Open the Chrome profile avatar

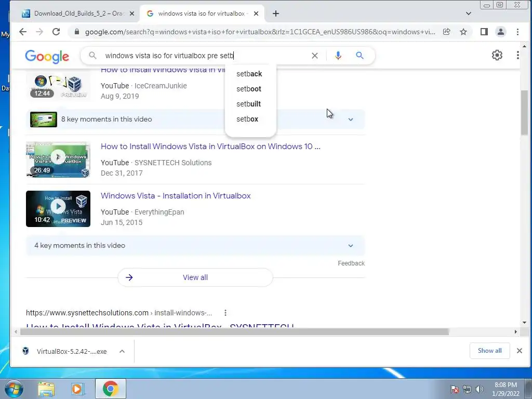click(x=501, y=32)
